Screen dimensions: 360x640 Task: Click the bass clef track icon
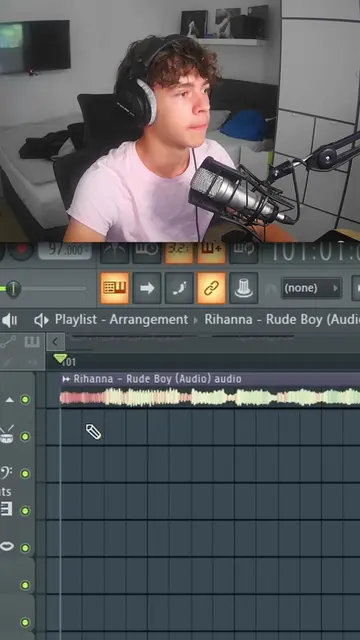click(6, 472)
